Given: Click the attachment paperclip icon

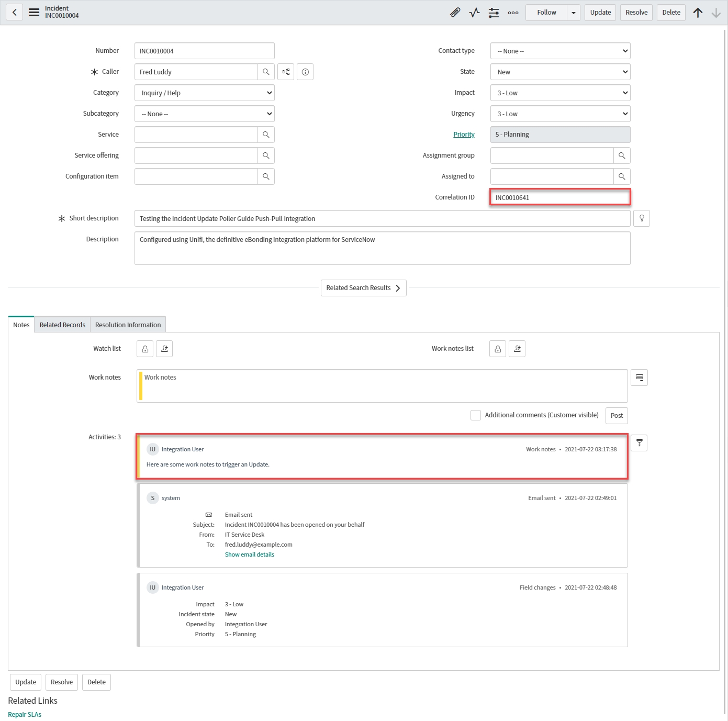Looking at the screenshot, I should (x=455, y=13).
